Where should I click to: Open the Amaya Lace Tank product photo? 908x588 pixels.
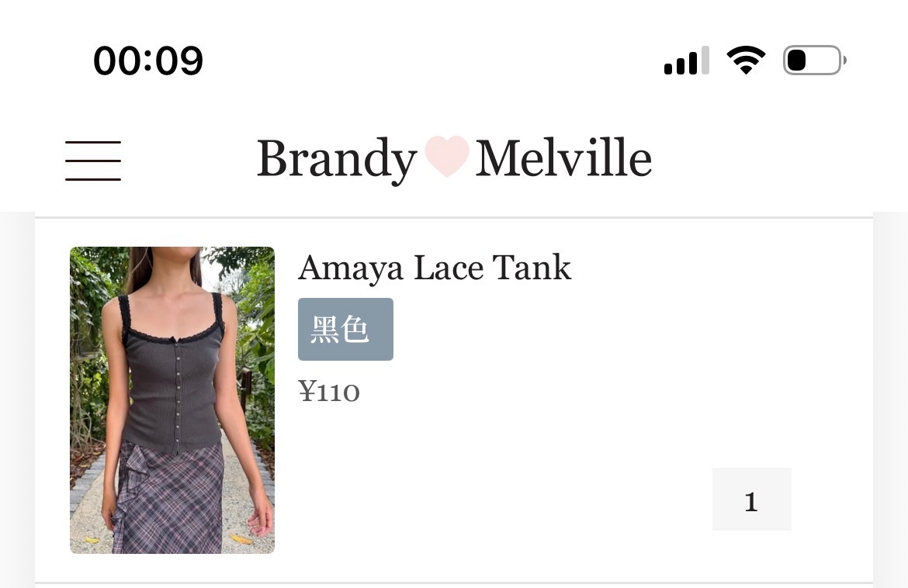click(172, 400)
